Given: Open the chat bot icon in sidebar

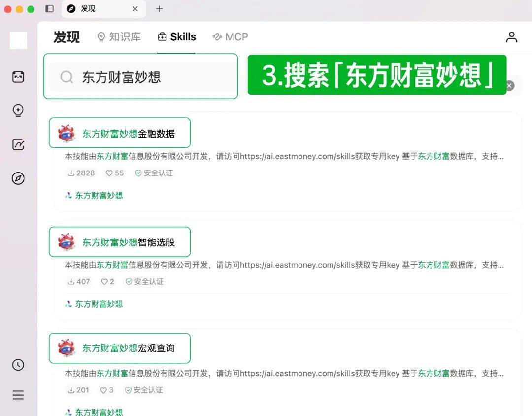Looking at the screenshot, I should tap(18, 77).
